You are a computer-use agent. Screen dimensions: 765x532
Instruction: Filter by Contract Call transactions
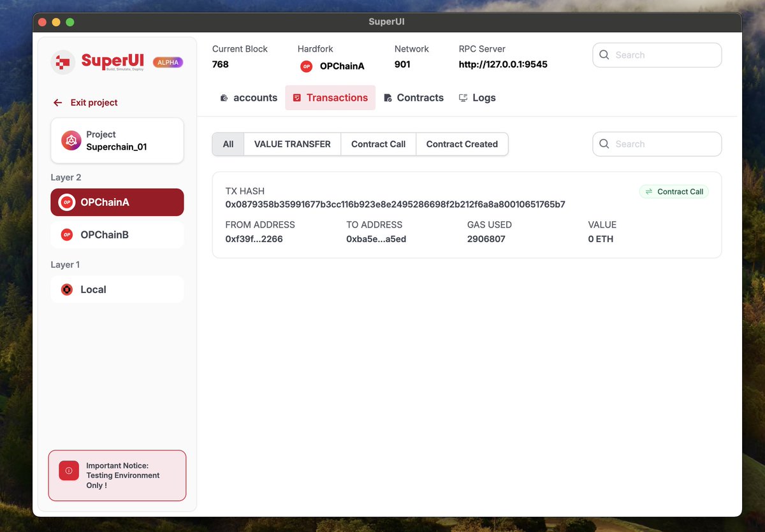click(379, 144)
